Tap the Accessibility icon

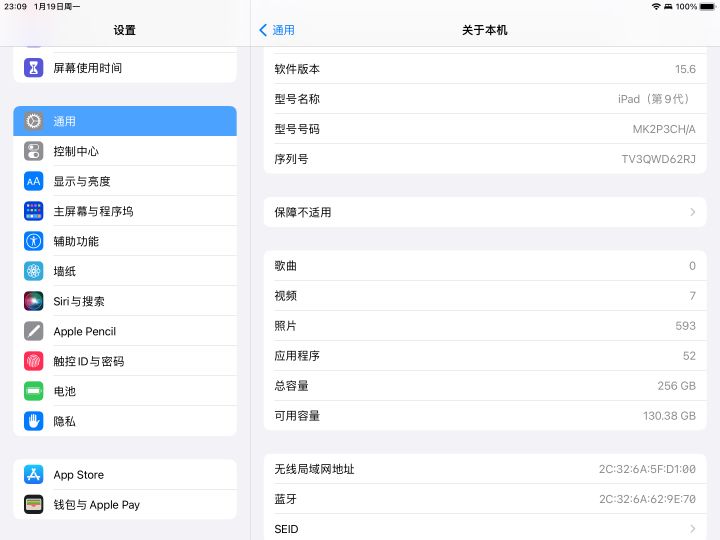[x=34, y=241]
